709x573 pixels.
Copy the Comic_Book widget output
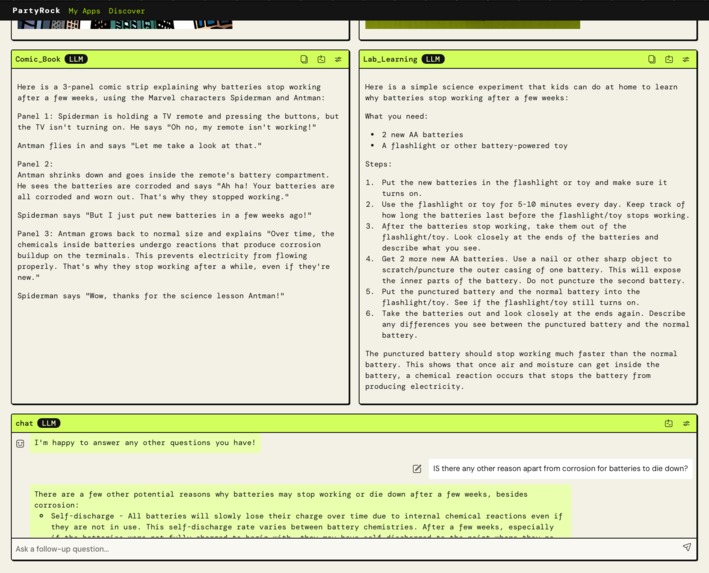(304, 59)
